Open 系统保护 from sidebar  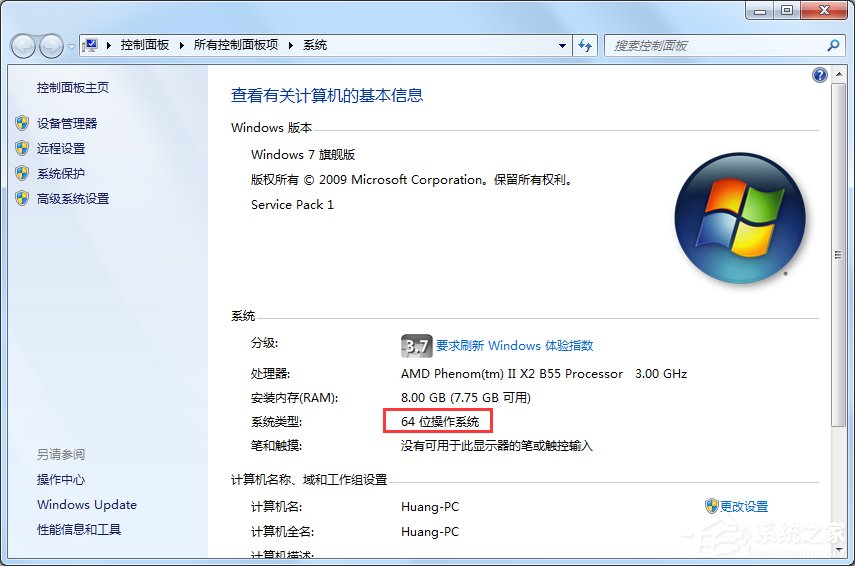(61, 173)
